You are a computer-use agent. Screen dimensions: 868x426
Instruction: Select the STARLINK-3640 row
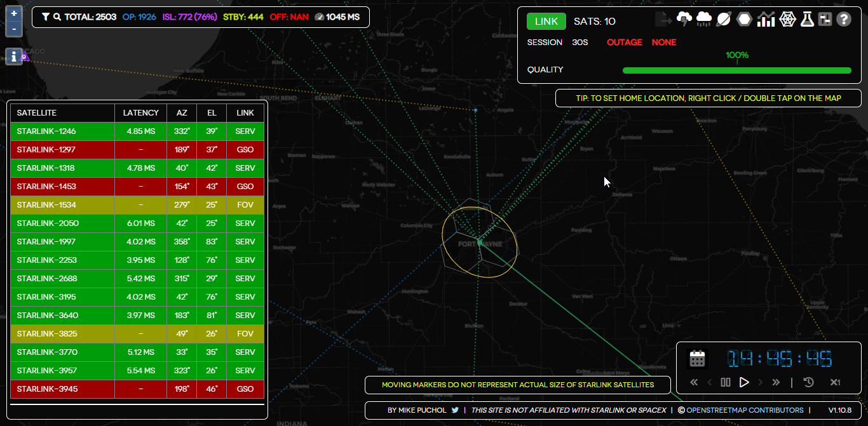click(137, 316)
